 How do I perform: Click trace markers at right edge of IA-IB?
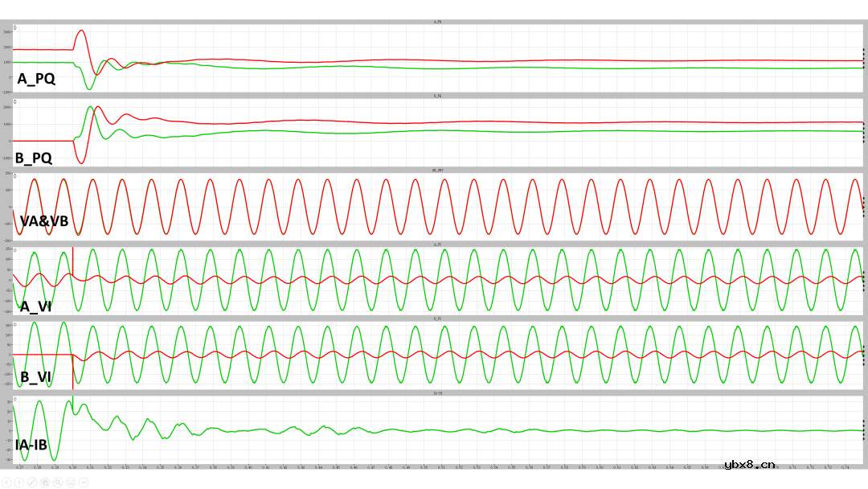point(863,430)
